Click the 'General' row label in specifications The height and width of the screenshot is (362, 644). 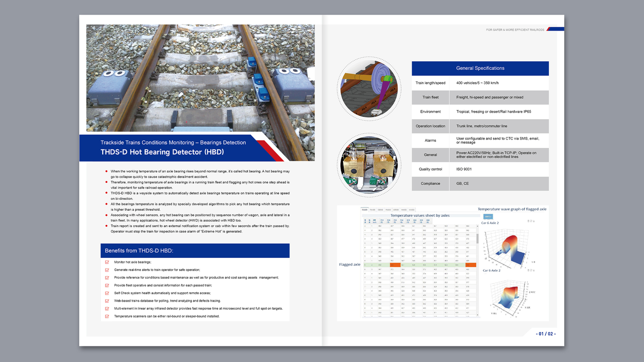pyautogui.click(x=430, y=155)
